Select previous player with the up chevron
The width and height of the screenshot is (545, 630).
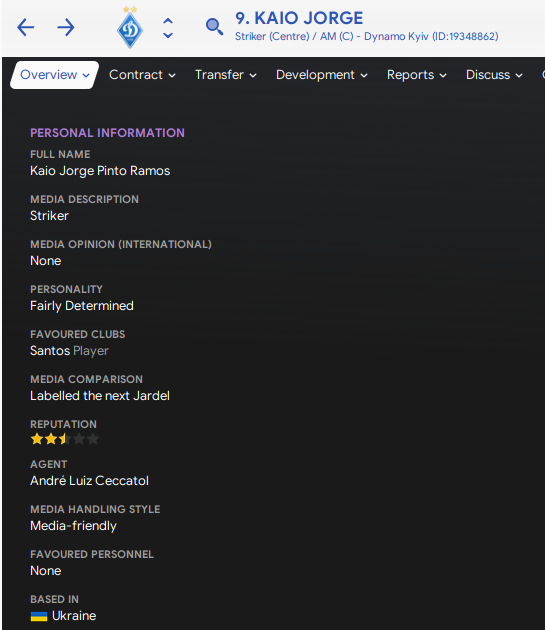coord(168,20)
